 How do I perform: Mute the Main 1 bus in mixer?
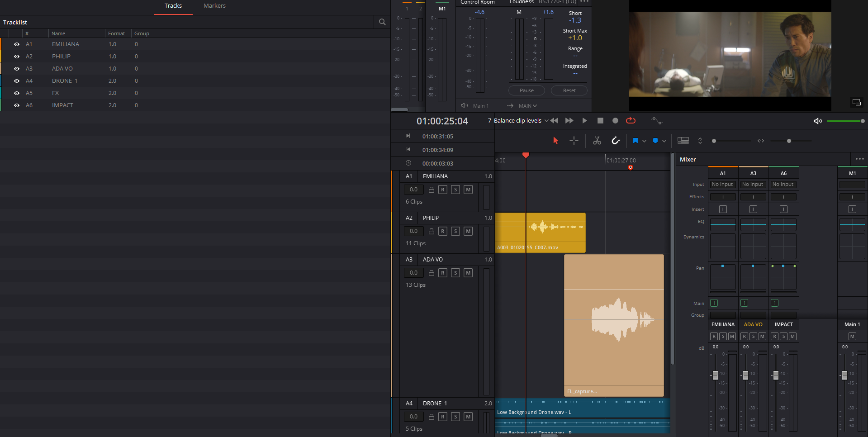coord(852,336)
